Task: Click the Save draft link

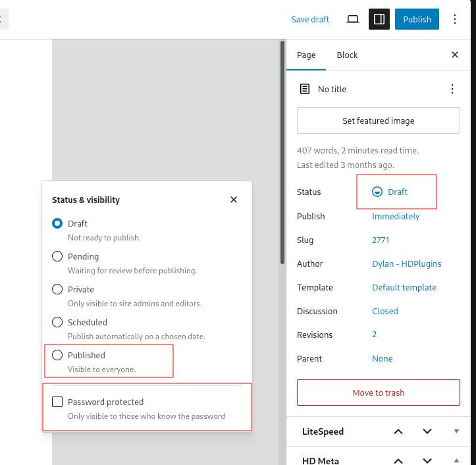Action: [310, 19]
